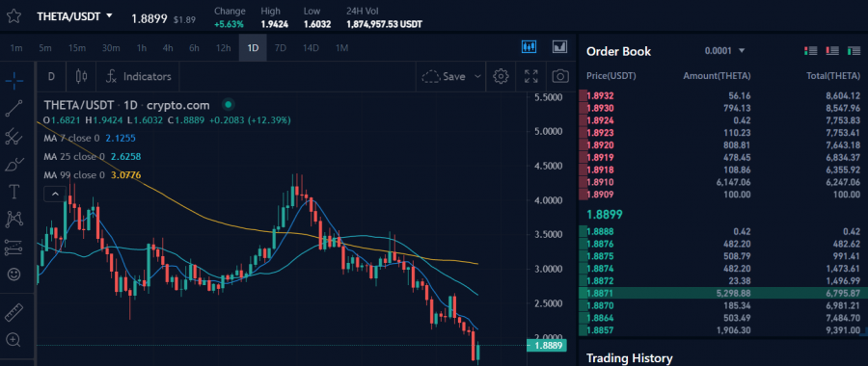Screen dimensions: 868x366
Task: Click the 1.8888 bid price row
Action: tap(723, 231)
